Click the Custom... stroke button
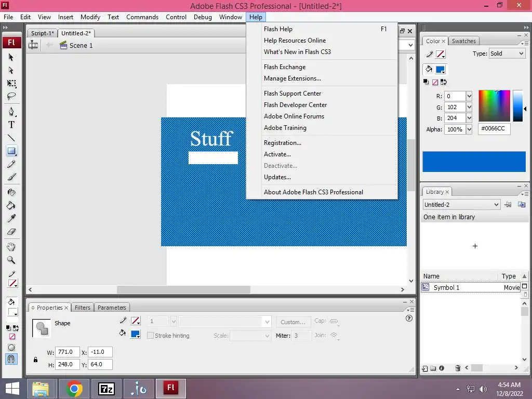532x399 pixels. pos(293,322)
